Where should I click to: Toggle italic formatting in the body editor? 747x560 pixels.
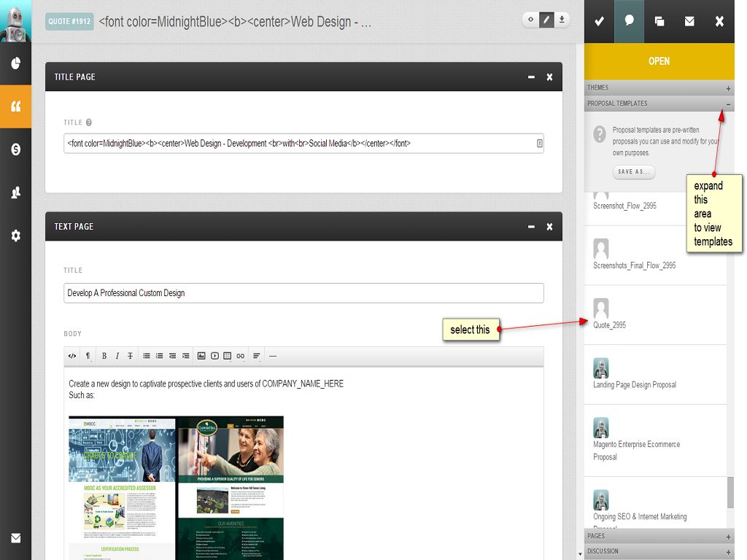point(117,356)
